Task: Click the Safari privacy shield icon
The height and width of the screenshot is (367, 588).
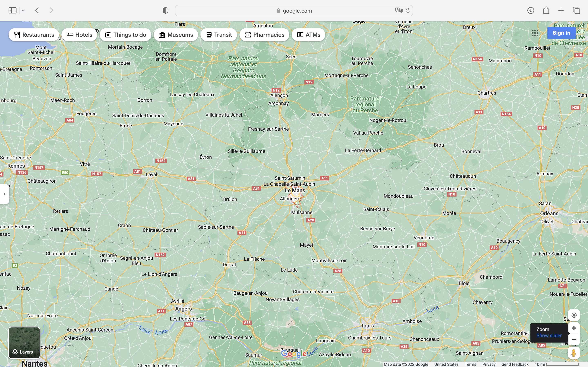Action: pyautogui.click(x=165, y=10)
